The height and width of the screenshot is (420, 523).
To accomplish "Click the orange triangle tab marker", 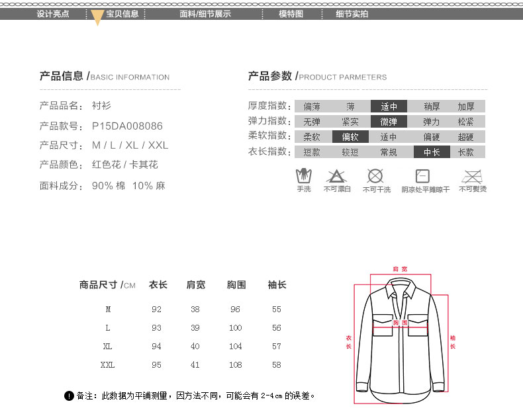I will click(x=97, y=17).
